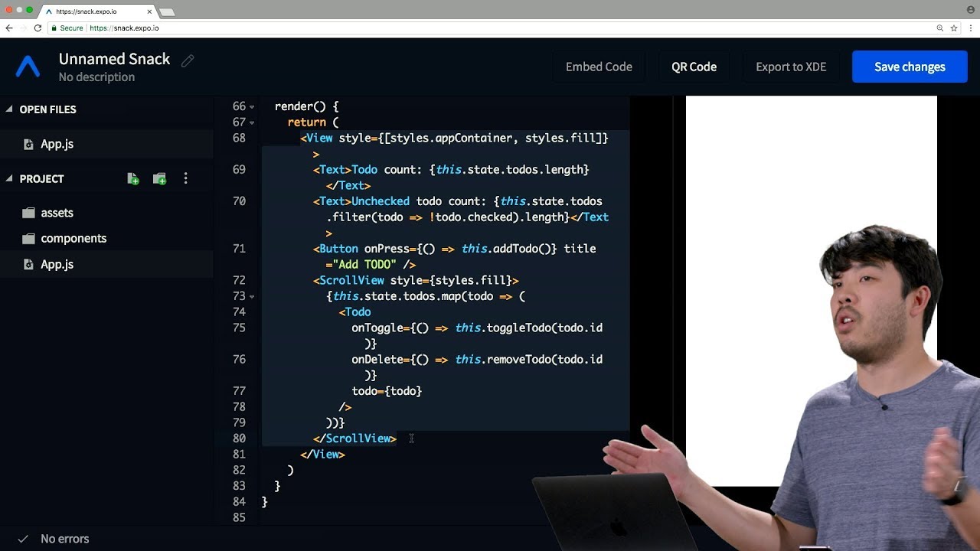Open the components folder

(x=73, y=238)
